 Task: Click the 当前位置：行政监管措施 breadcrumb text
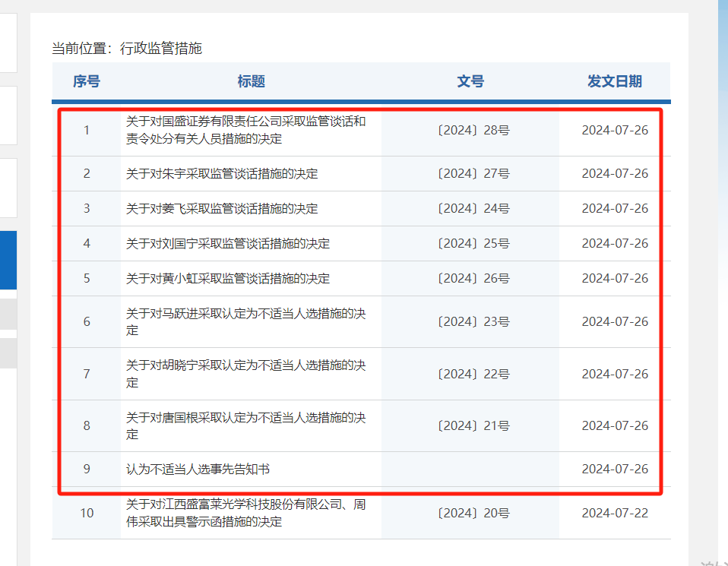(127, 49)
